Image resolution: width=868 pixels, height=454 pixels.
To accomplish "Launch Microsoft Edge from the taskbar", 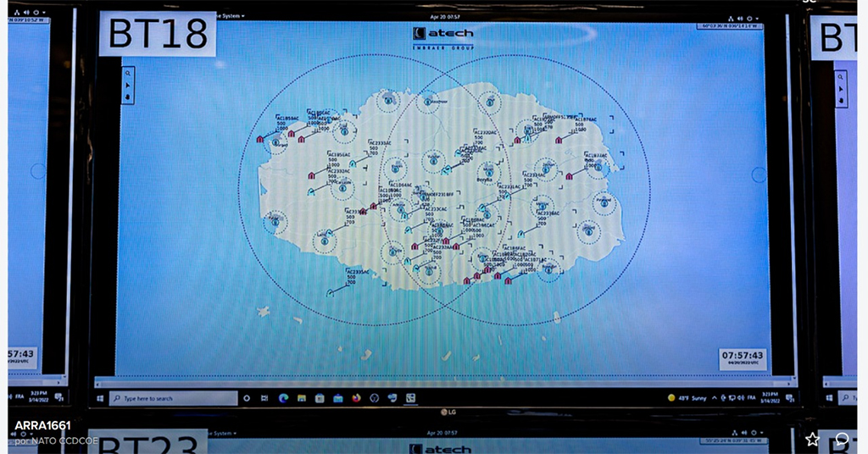I will point(283,398).
